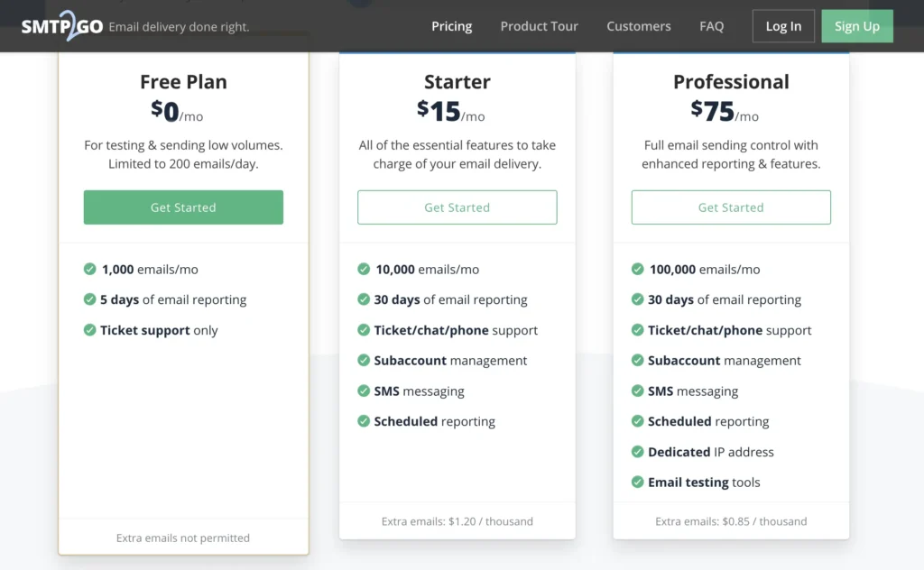This screenshot has height=570, width=924.
Task: Click the SMTP2GO logo
Action: point(60,25)
